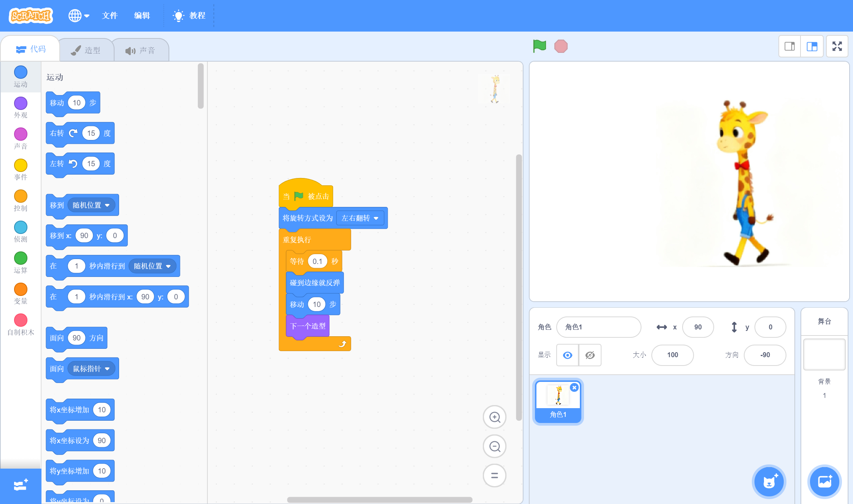Viewport: 853px width, 504px height.
Task: Switch to large stage layout
Action: pyautogui.click(x=812, y=46)
